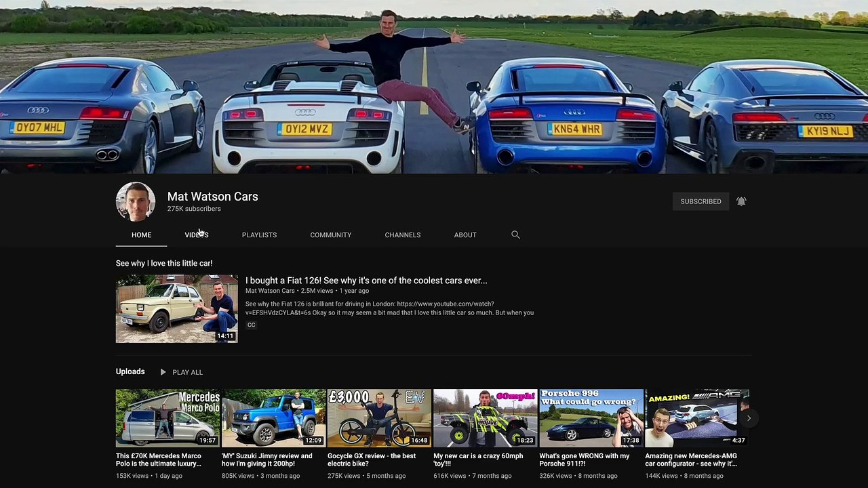This screenshot has width=868, height=488.
Task: Click title 'My new car is a crazy 60mph'
Action: tap(478, 460)
